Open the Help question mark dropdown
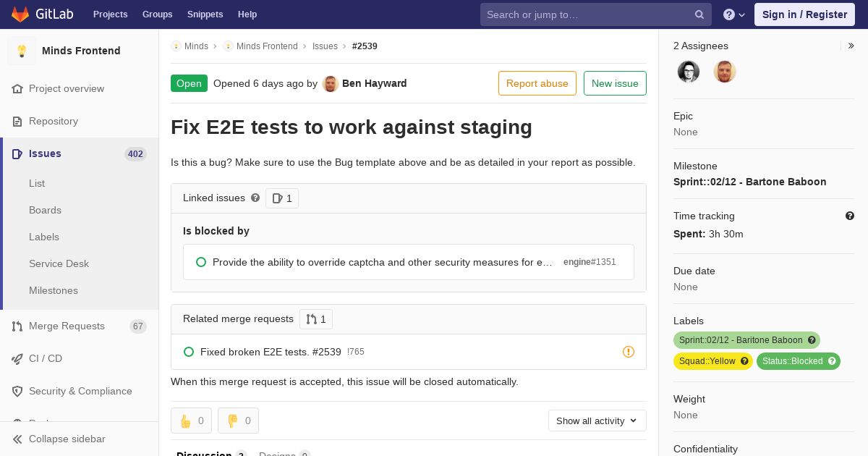This screenshot has width=868, height=456. [734, 14]
